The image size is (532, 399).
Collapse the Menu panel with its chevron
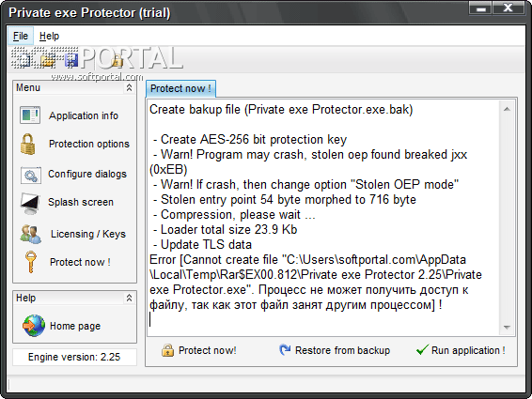pos(129,87)
